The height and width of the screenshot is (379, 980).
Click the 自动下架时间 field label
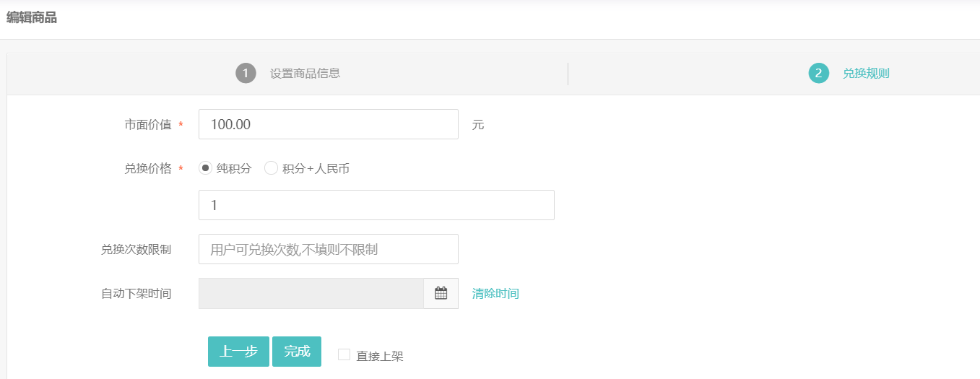[x=136, y=294]
